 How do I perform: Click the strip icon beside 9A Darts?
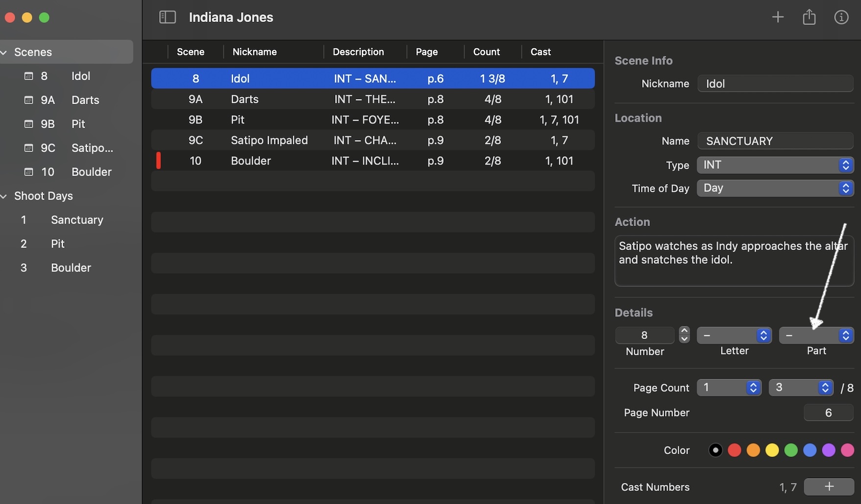[29, 100]
